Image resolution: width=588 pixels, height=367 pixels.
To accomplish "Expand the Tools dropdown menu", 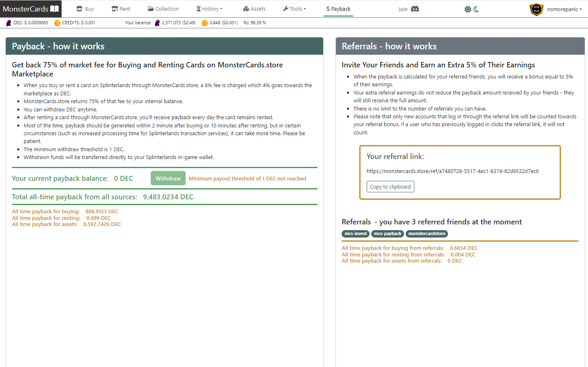I will (x=294, y=9).
